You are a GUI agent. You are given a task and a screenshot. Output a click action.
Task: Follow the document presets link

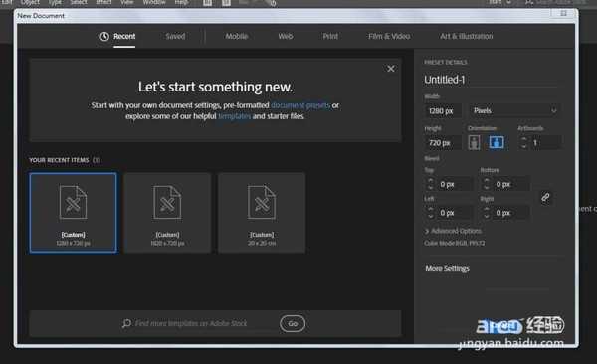click(x=300, y=105)
